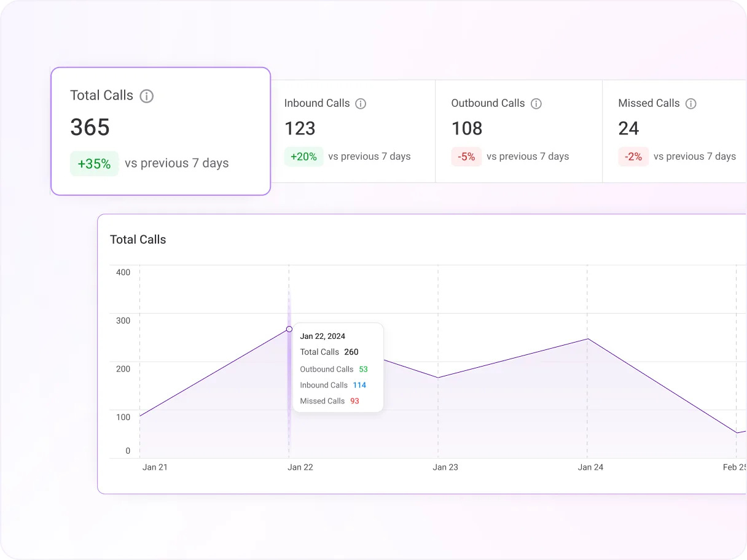Click the Jan 24 axis label
The image size is (747, 560).
click(590, 467)
